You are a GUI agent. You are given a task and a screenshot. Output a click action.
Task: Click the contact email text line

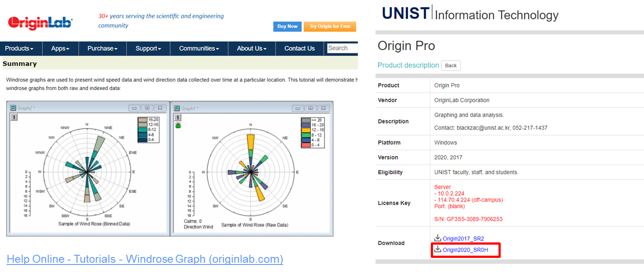pyautogui.click(x=491, y=128)
